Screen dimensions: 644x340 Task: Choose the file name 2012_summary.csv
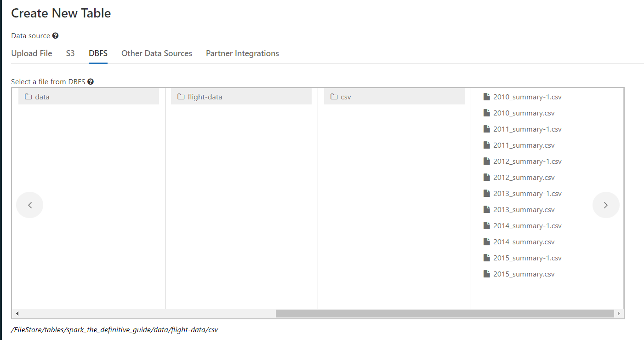pos(524,178)
